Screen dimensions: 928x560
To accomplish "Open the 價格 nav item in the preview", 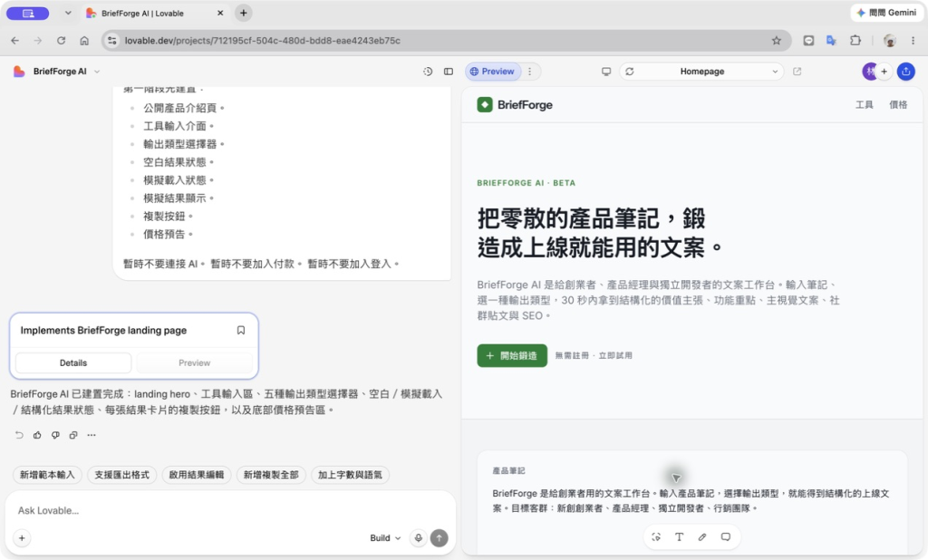I will point(898,105).
